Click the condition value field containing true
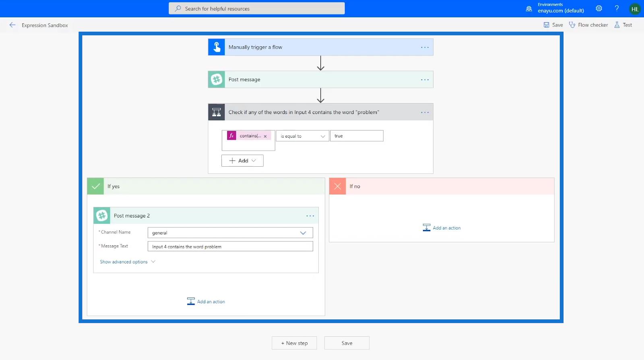 (357, 136)
